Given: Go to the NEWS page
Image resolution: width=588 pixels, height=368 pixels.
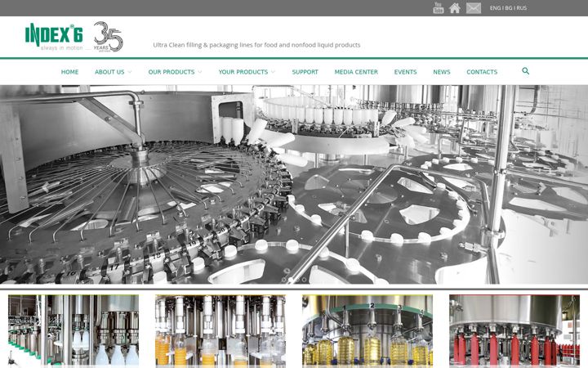Looking at the screenshot, I should click(442, 72).
